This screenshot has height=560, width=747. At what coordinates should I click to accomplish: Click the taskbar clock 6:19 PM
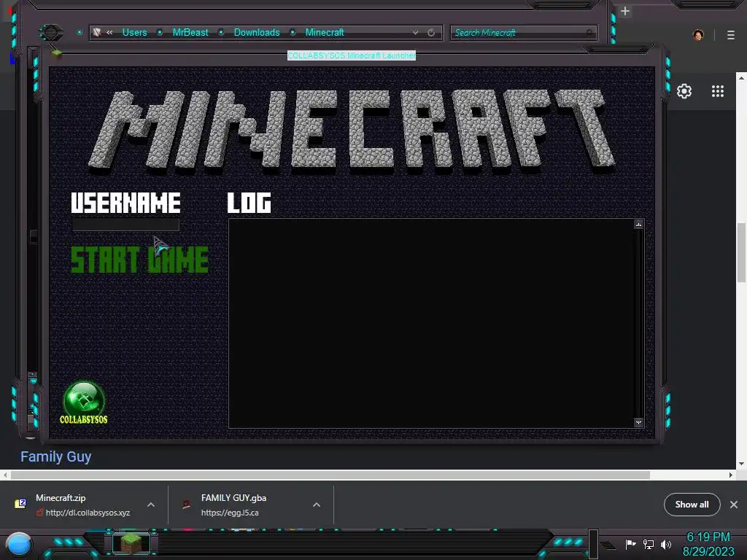[x=708, y=537]
